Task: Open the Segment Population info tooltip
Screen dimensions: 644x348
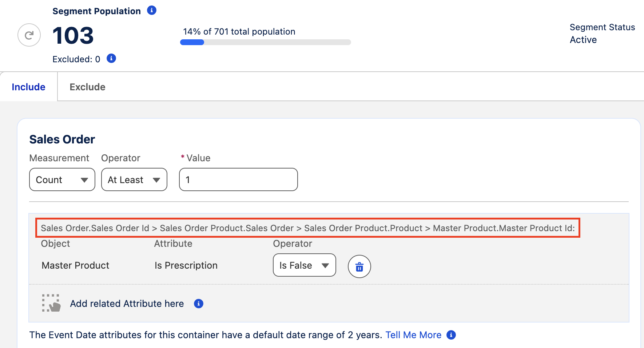Action: 152,10
